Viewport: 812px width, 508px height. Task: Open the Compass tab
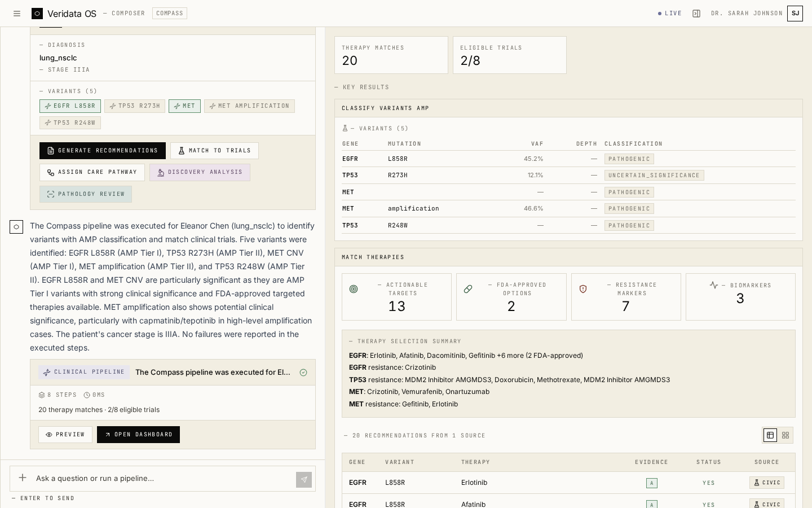point(170,13)
